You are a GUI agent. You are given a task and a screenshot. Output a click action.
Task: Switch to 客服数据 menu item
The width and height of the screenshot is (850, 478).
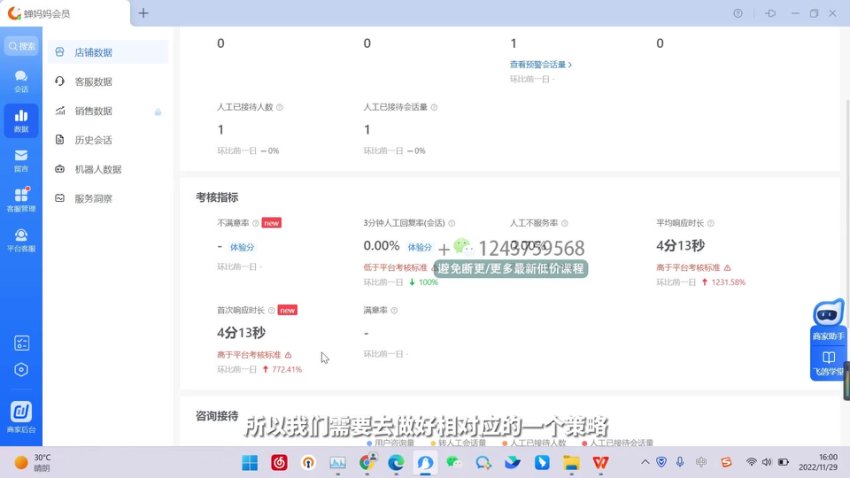[x=93, y=81]
